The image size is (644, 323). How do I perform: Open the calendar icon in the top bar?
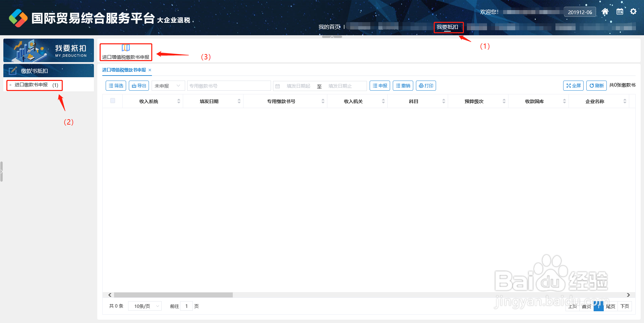click(x=620, y=11)
